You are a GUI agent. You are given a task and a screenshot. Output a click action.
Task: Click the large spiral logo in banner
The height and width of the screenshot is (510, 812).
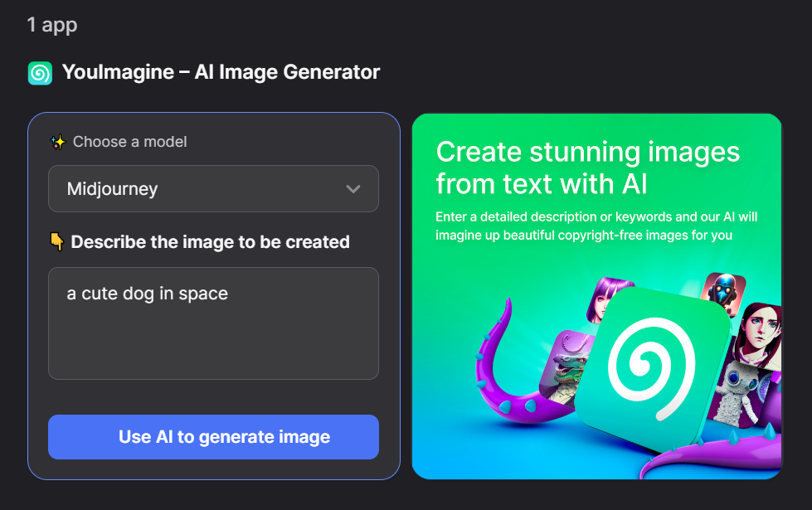(x=651, y=368)
